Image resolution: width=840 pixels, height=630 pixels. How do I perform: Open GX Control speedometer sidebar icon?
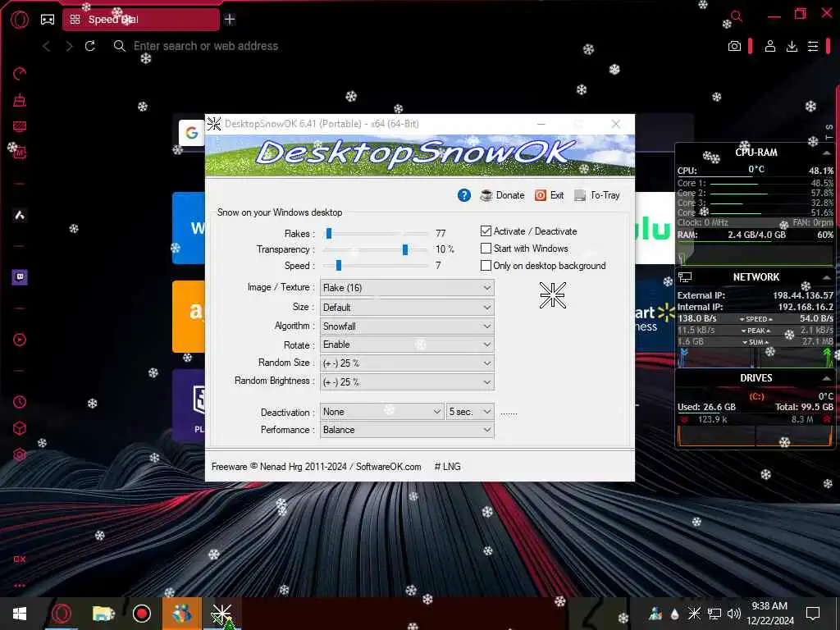point(20,73)
